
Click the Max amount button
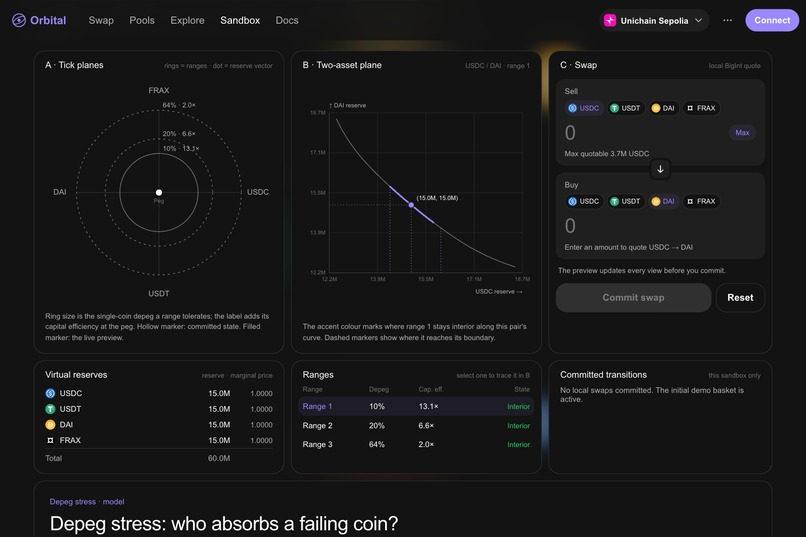coord(742,133)
